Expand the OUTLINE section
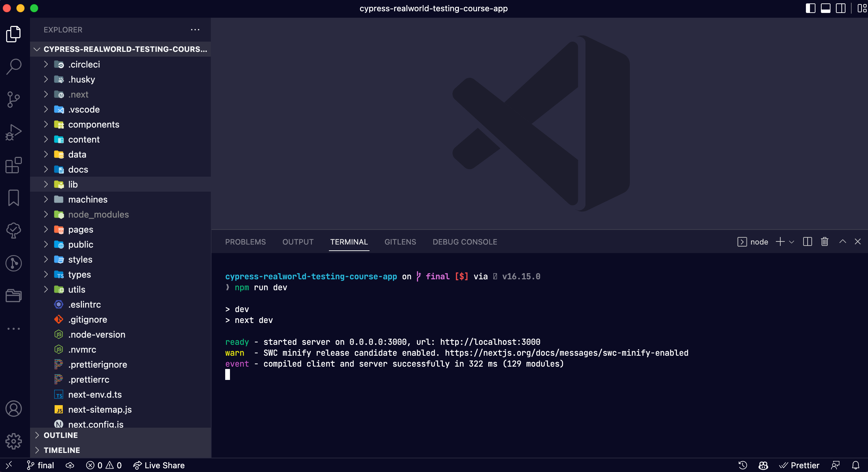 tap(61, 435)
